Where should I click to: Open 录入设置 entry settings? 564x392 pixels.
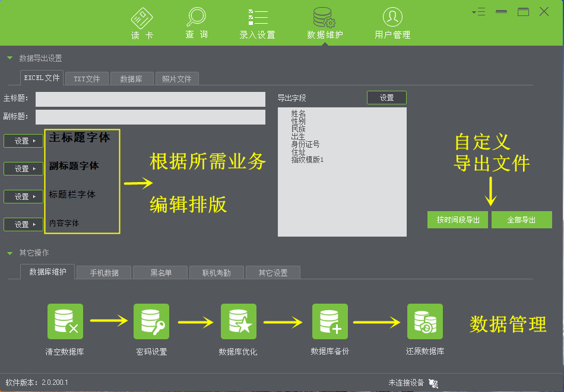click(258, 22)
